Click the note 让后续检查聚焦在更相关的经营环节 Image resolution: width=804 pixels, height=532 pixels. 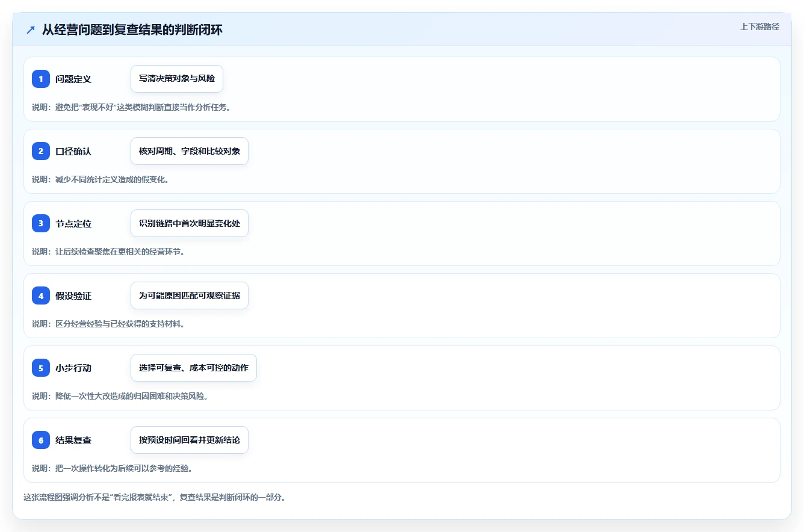[x=108, y=252]
